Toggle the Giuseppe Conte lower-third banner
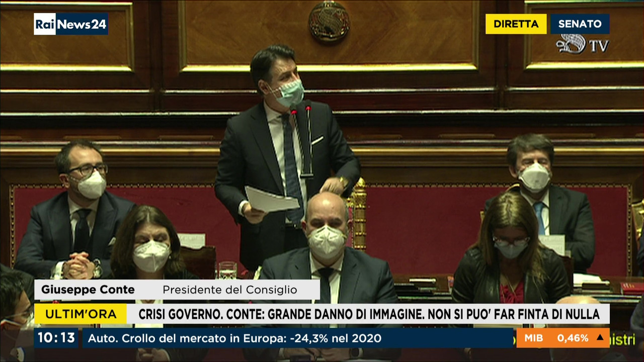 (x=176, y=290)
